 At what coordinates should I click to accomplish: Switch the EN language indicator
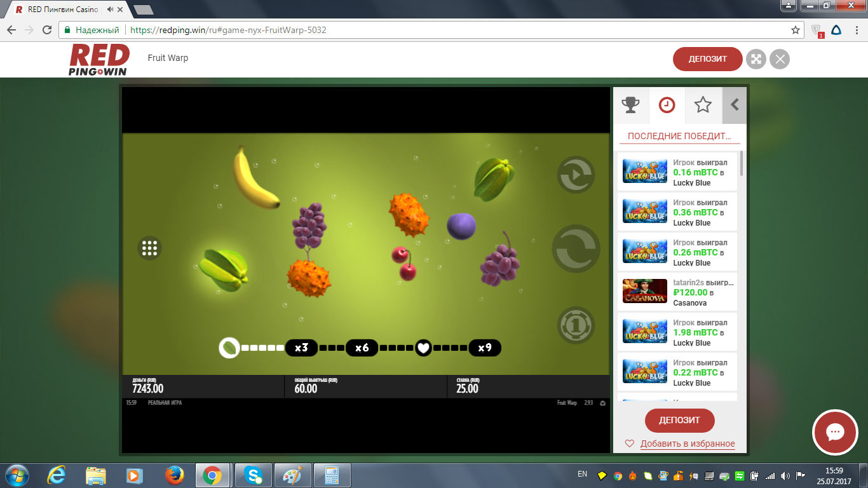[582, 474]
